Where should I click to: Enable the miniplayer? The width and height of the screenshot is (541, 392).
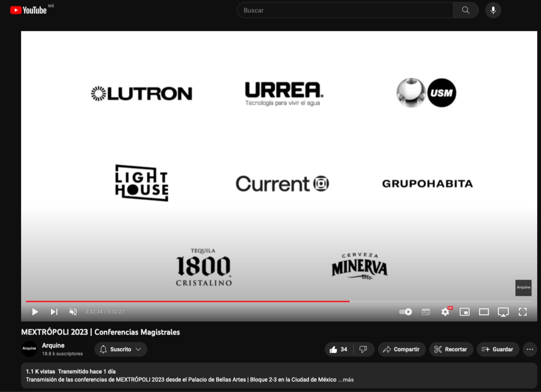coord(465,312)
